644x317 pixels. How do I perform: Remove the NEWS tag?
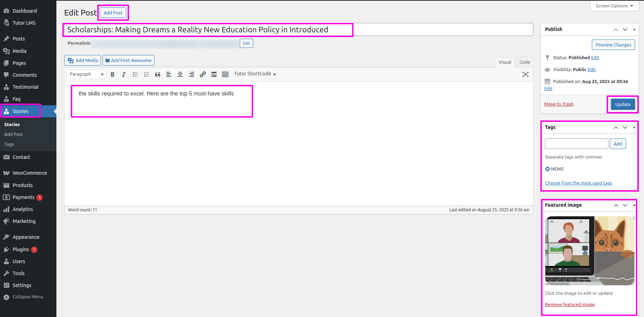click(547, 169)
